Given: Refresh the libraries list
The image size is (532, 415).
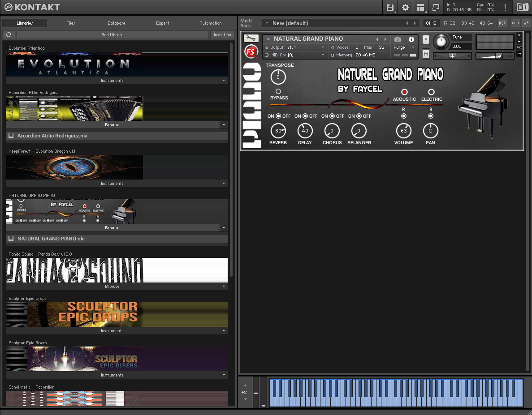Looking at the screenshot, I should coord(9,34).
